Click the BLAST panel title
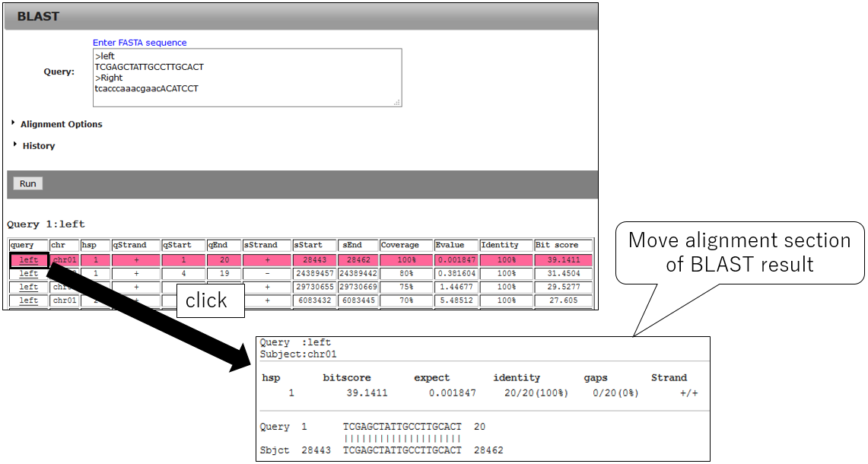The width and height of the screenshot is (868, 464). pos(38,16)
